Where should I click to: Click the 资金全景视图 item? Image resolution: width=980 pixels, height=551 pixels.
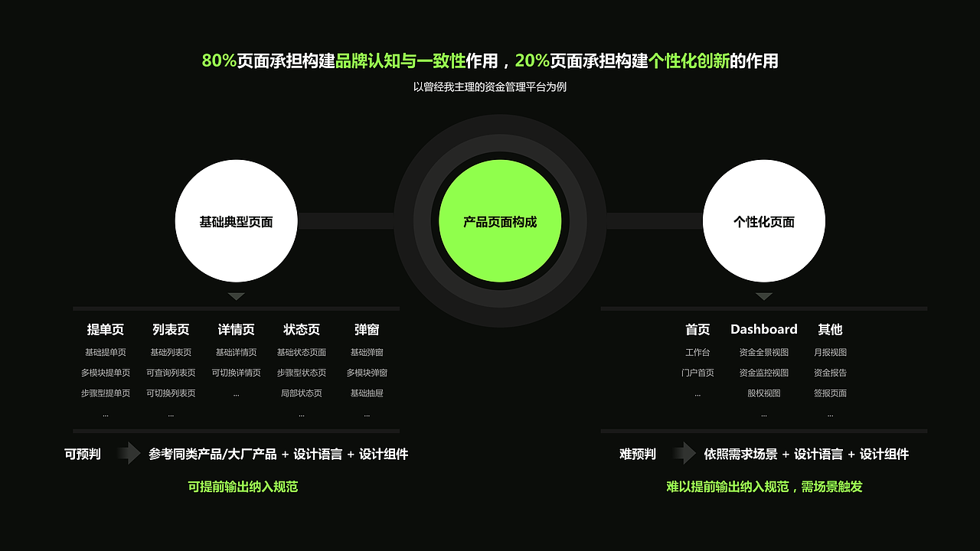pos(763,353)
